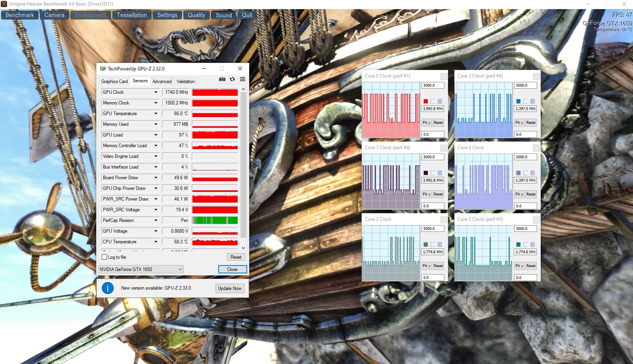Click the blue info icon in update notice
This screenshot has width=633, height=364.
click(108, 288)
